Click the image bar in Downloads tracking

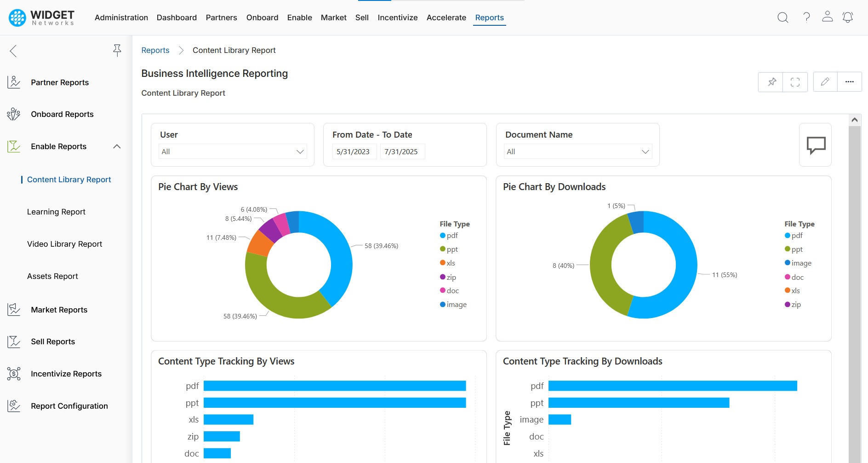click(x=560, y=419)
